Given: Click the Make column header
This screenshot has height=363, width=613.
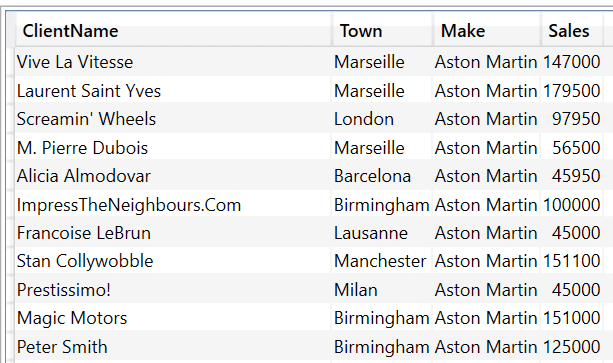Looking at the screenshot, I should pyautogui.click(x=487, y=30).
